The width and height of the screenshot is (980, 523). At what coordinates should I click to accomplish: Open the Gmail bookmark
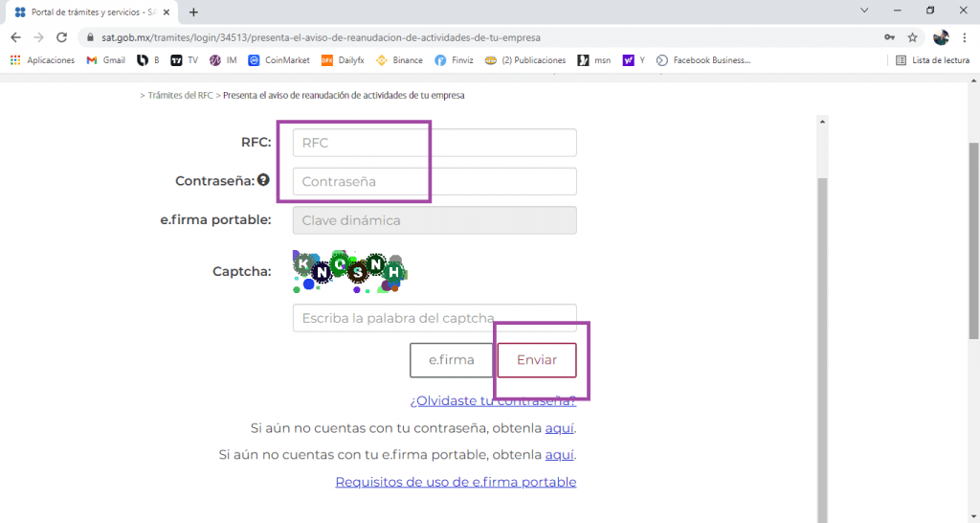point(105,60)
